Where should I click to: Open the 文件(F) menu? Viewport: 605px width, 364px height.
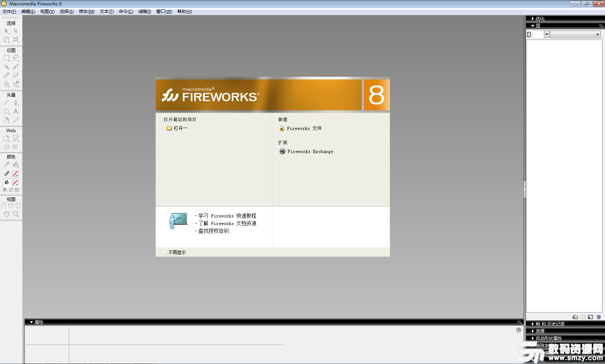point(9,12)
